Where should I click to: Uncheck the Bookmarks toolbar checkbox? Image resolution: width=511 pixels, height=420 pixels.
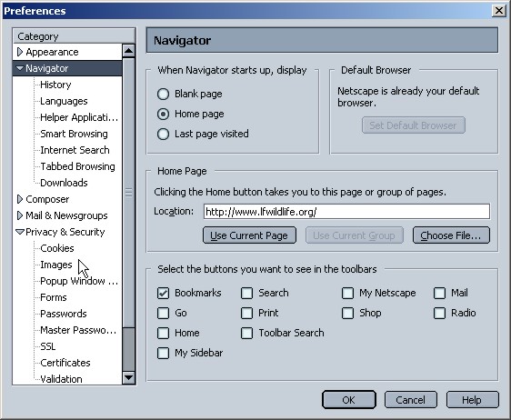(x=163, y=293)
